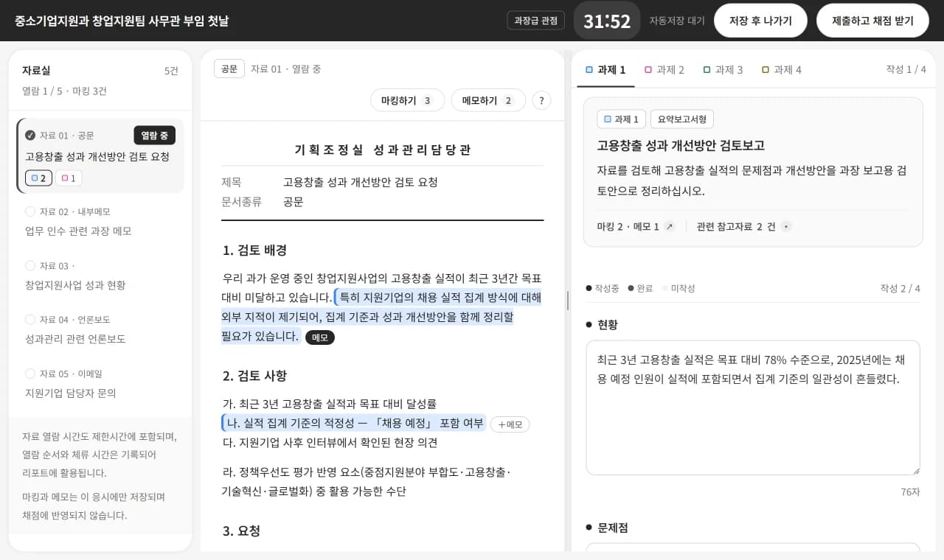Click the pink tag chip showing 1
The width and height of the screenshot is (944, 560).
pos(69,178)
